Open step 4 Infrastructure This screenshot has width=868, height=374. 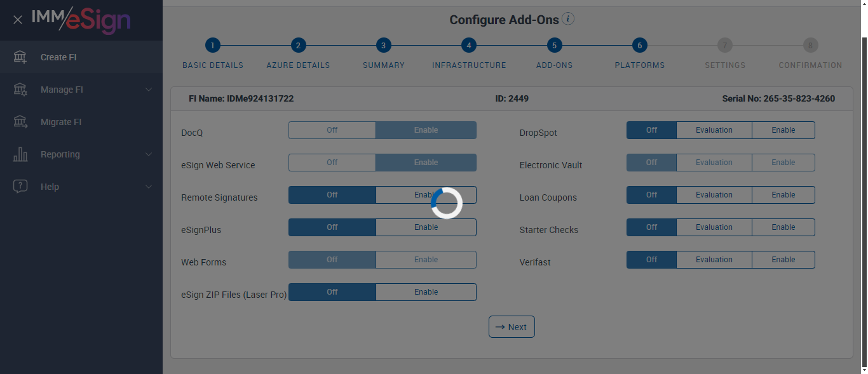pos(468,46)
